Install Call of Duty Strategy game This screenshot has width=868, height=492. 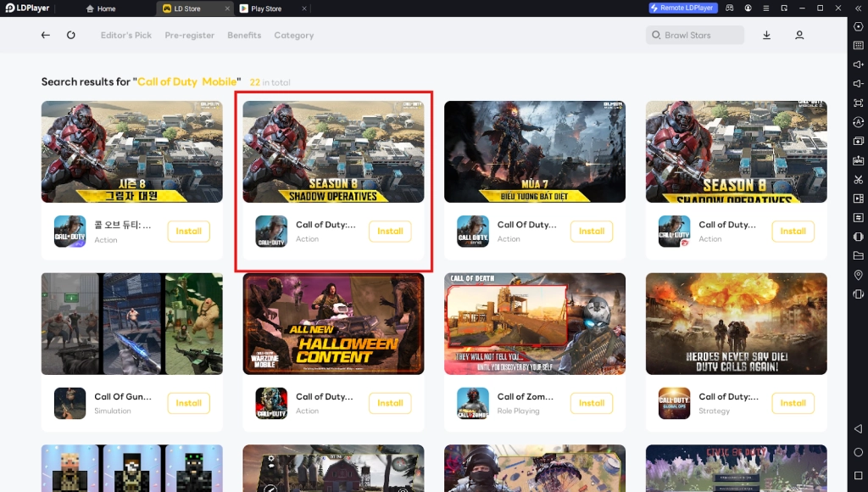(793, 403)
